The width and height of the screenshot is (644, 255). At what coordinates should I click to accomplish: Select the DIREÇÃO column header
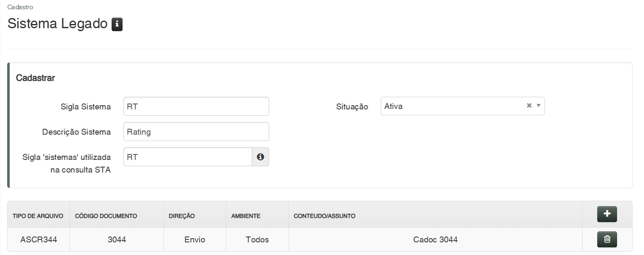pos(182,216)
